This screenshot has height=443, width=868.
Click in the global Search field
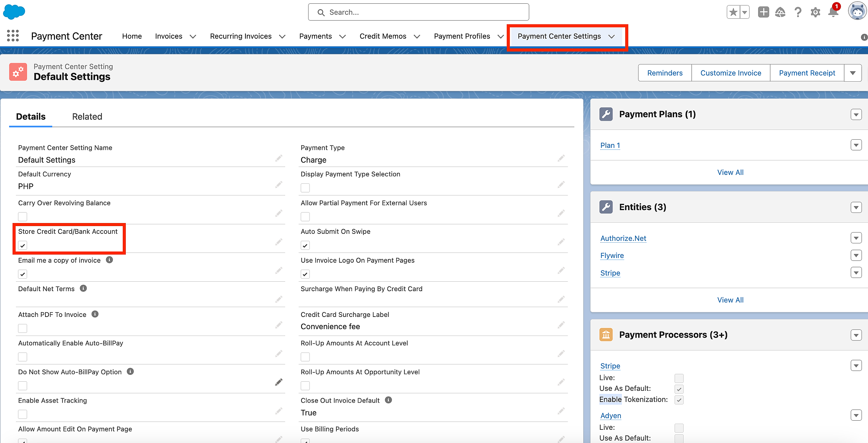point(418,13)
